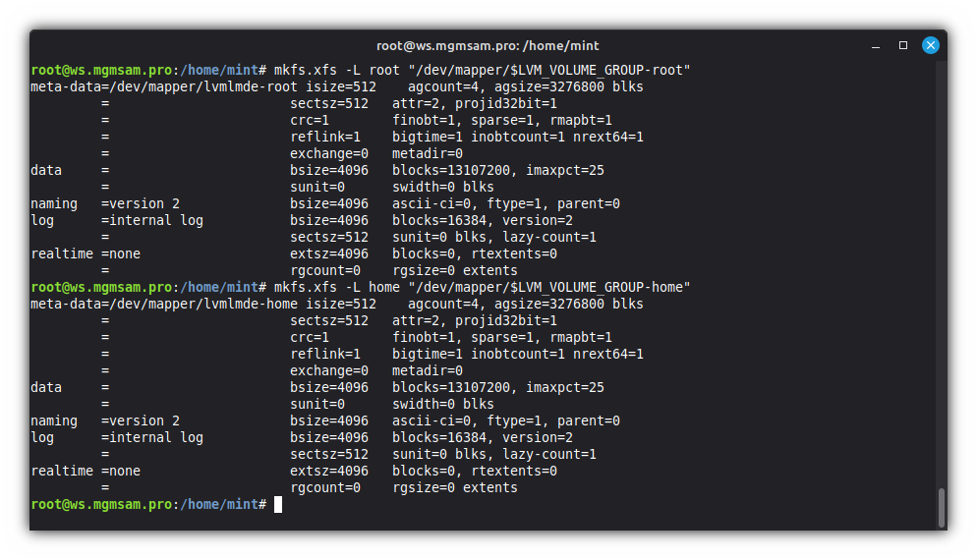Click "realtime =none" in the home output
977x560 pixels.
pos(86,471)
